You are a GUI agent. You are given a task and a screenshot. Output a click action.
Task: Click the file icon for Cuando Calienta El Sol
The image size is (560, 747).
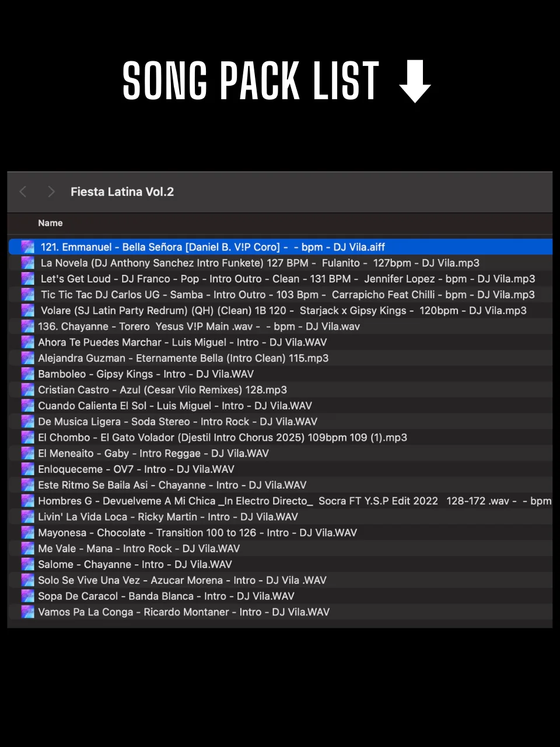(27, 405)
